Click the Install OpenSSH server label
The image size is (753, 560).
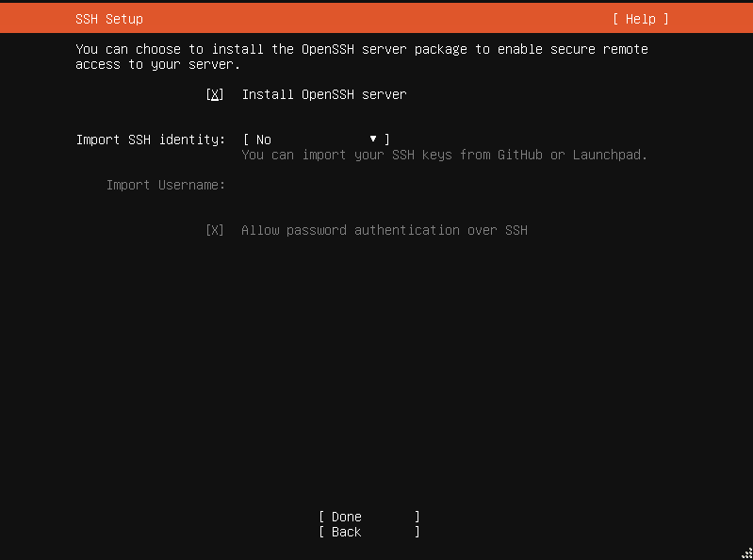tap(324, 94)
